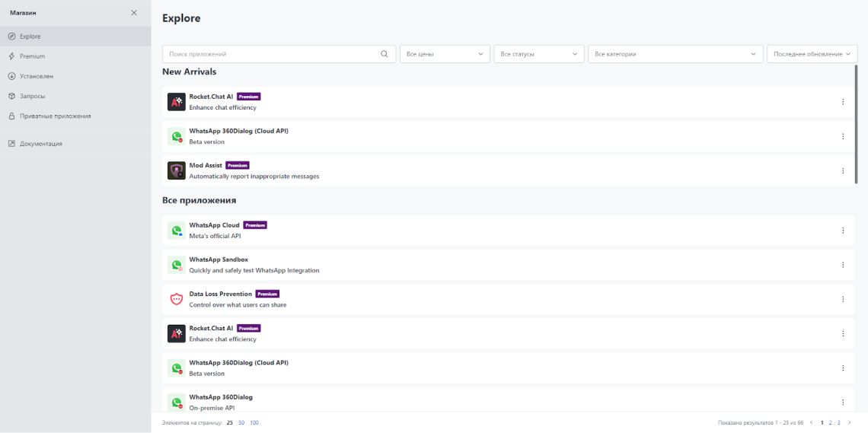Image resolution: width=868 pixels, height=433 pixels.
Task: Open the WhatsApp Cloud app title
Action: coord(214,225)
